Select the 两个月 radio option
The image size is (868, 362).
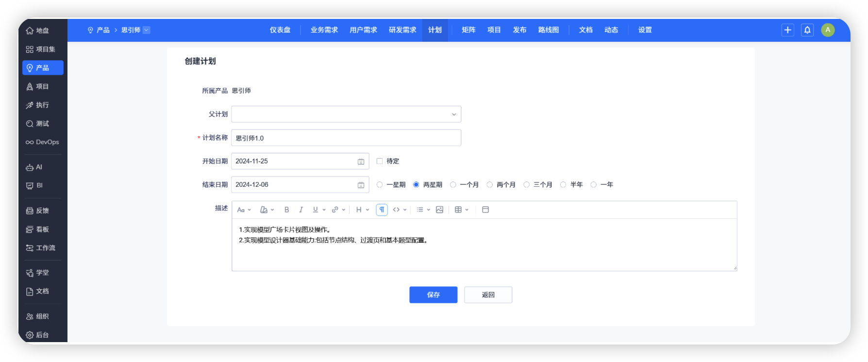pyautogui.click(x=490, y=184)
